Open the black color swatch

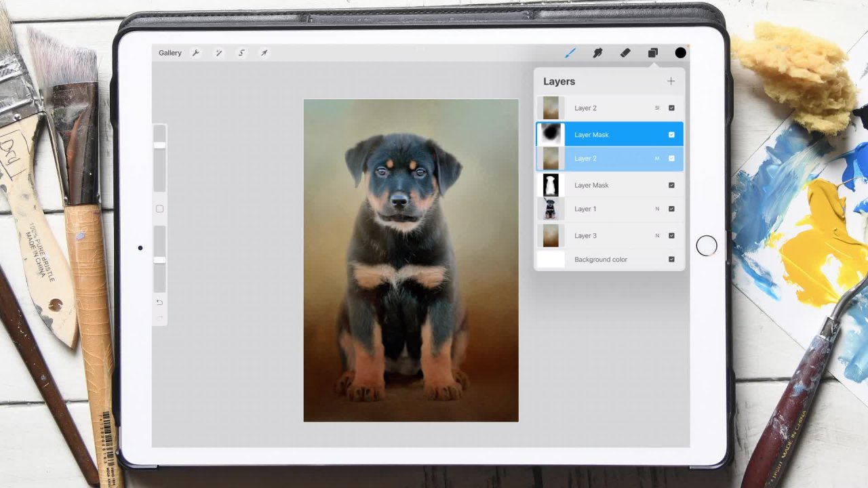click(680, 53)
